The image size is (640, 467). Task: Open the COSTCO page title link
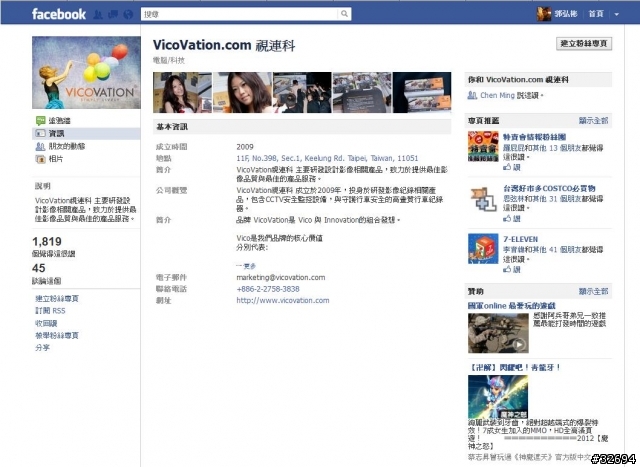(549, 188)
